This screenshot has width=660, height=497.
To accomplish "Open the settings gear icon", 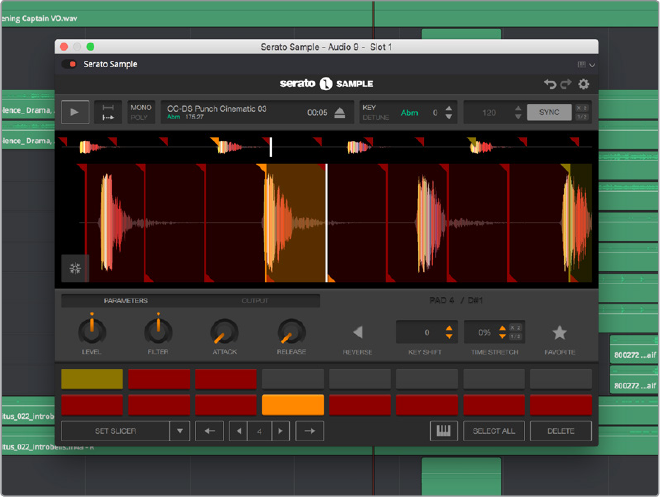I will pos(584,85).
